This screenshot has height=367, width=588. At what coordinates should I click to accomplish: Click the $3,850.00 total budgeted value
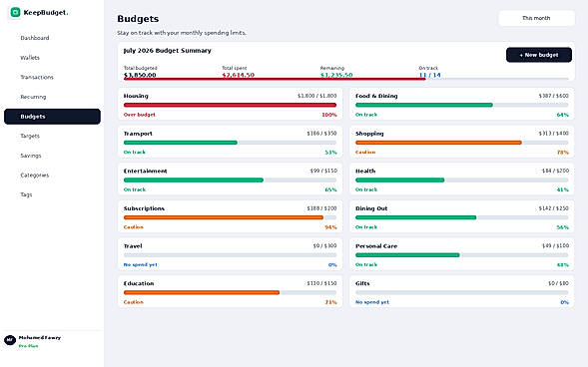tap(140, 75)
